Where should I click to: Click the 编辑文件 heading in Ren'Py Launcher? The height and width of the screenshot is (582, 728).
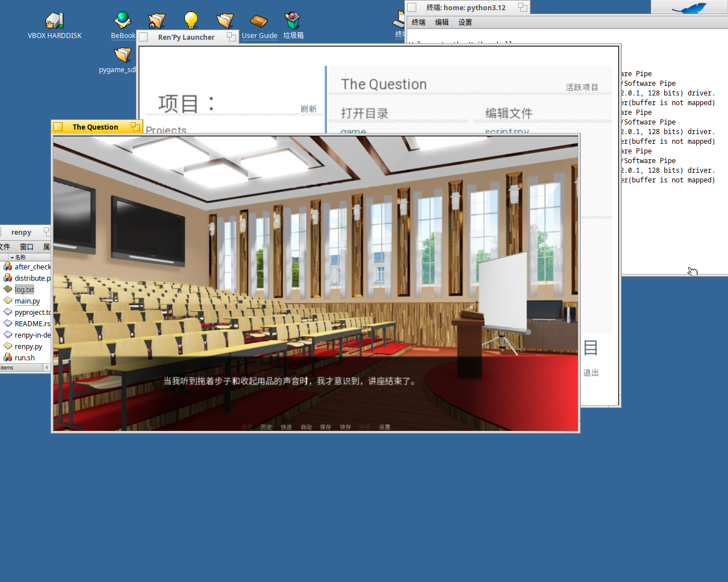509,113
